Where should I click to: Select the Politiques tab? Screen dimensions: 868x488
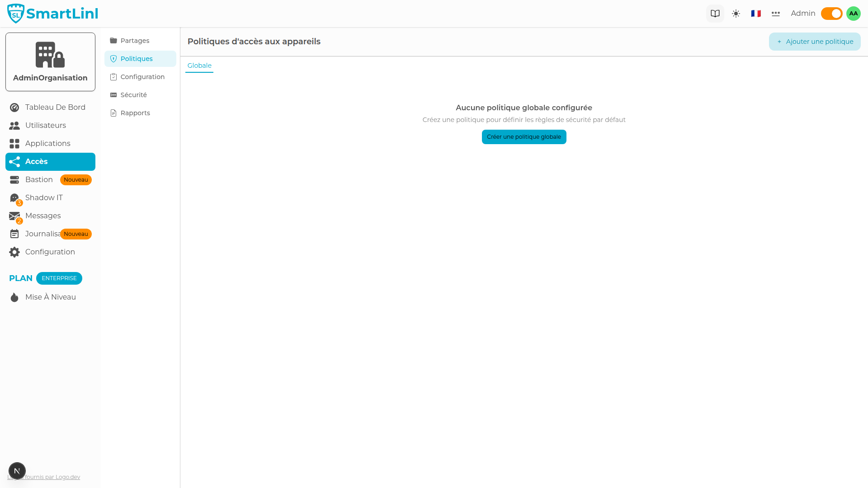coord(136,59)
